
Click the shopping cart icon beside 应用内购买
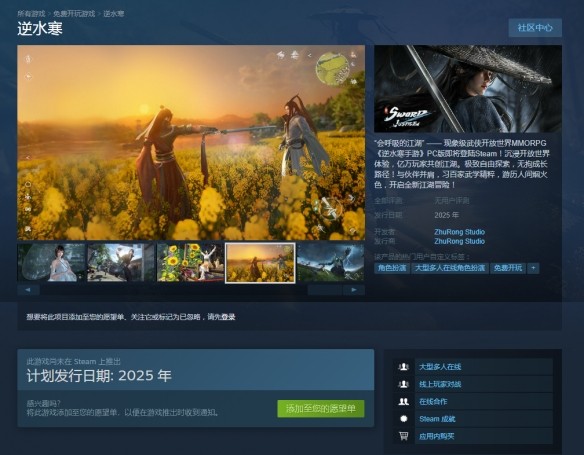[x=403, y=436]
